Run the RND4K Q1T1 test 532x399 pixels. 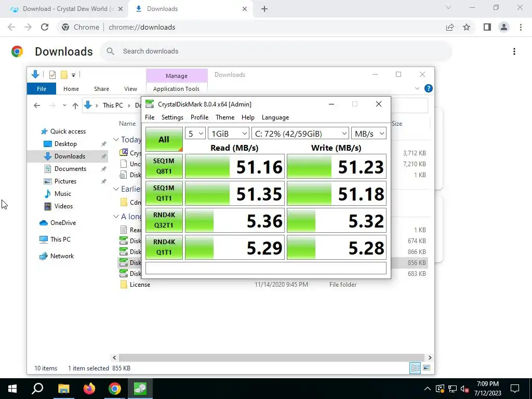tap(164, 247)
